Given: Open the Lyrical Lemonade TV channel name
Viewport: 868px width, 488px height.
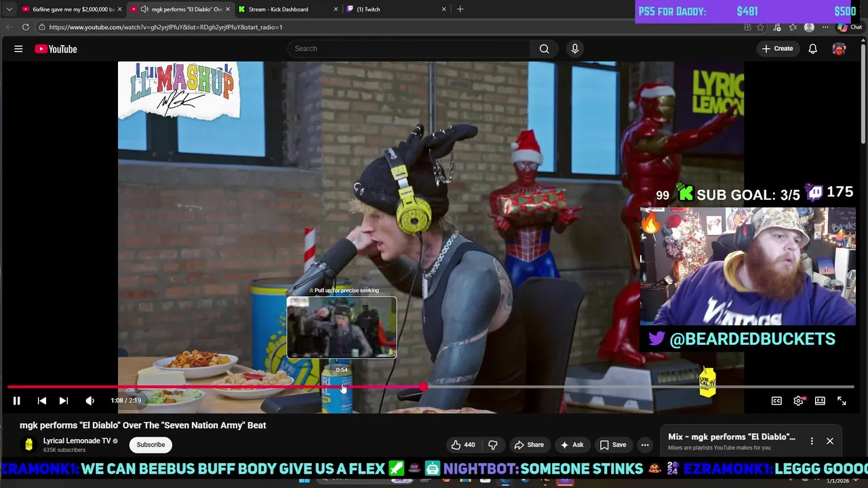Looking at the screenshot, I should click(77, 441).
